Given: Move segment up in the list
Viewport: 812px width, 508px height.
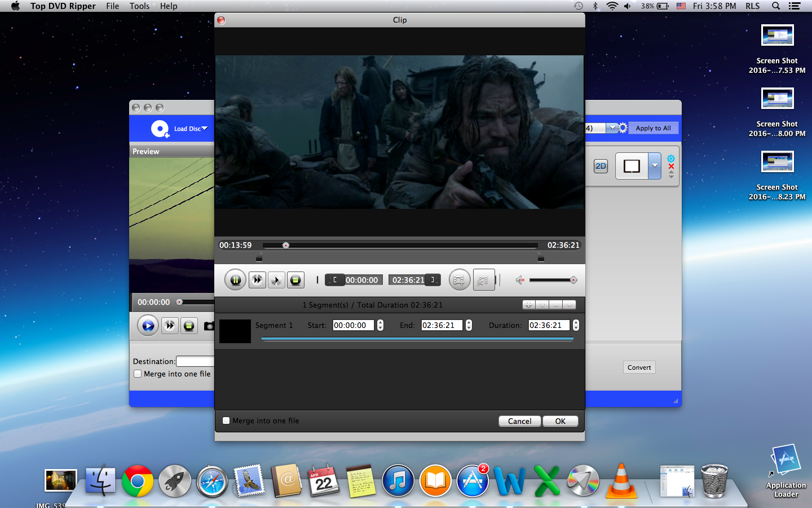Looking at the screenshot, I should (555, 305).
